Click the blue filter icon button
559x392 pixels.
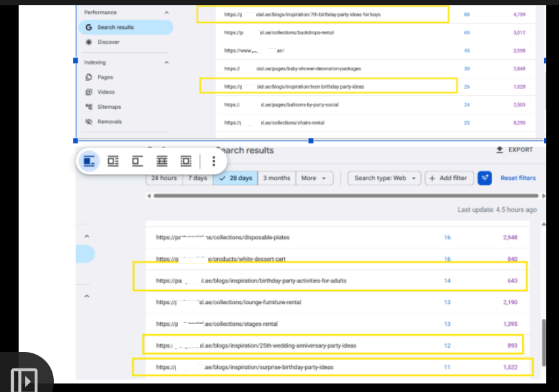click(x=484, y=178)
